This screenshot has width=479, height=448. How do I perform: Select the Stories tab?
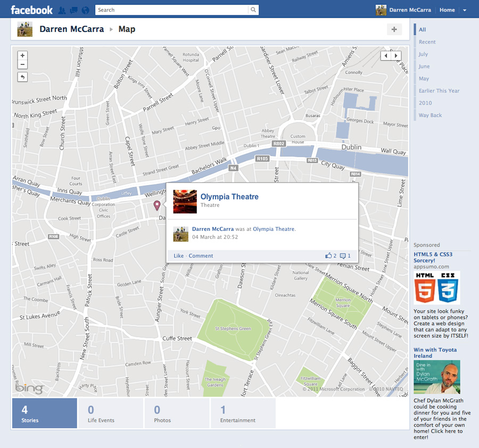[44, 413]
